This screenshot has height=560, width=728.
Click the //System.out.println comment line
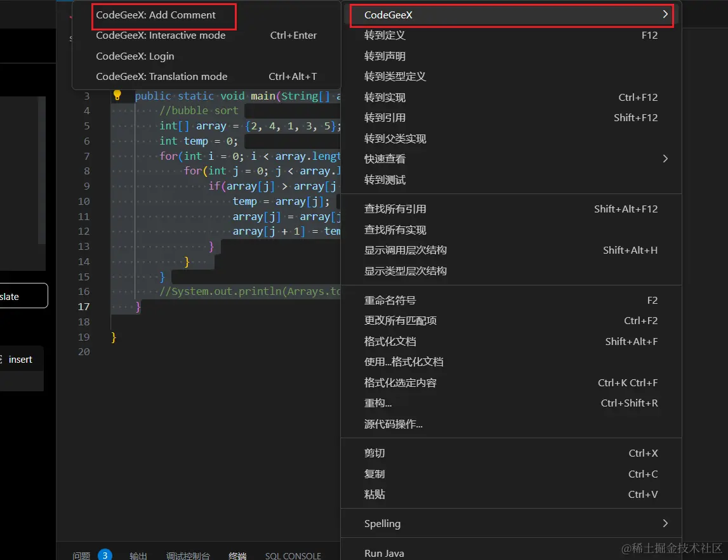coord(250,291)
